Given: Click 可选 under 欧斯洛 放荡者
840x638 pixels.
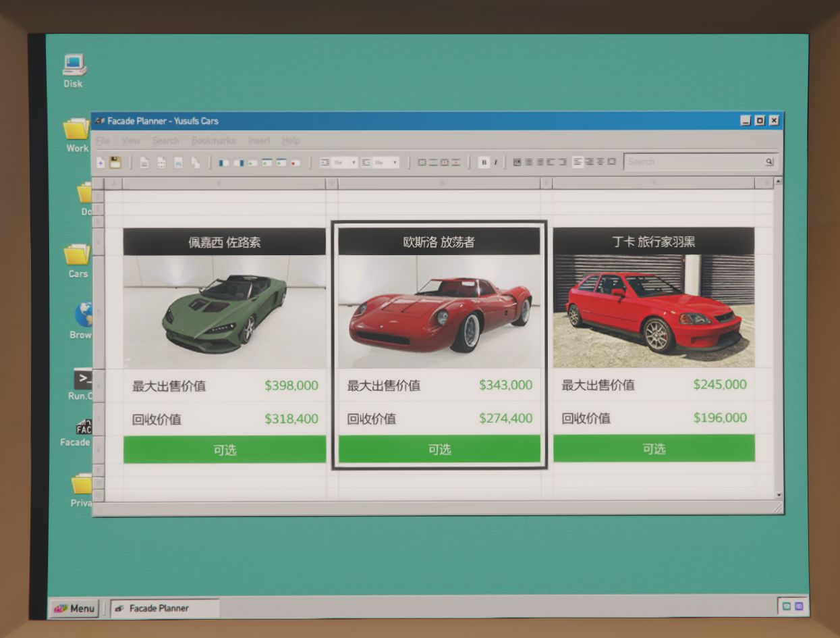Looking at the screenshot, I should (439, 449).
